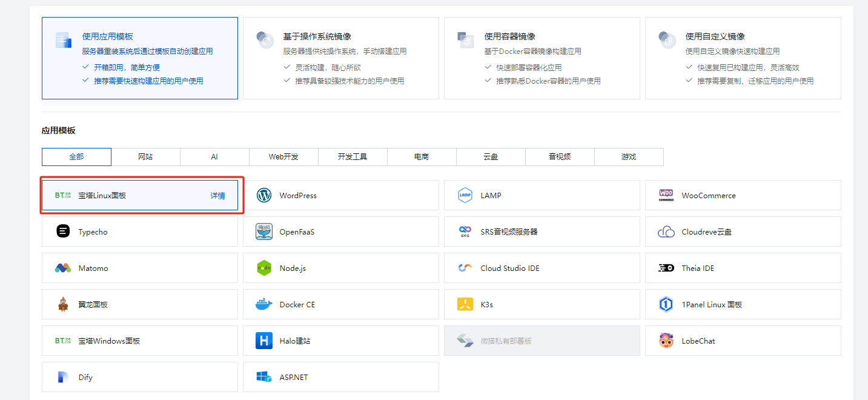The image size is (868, 400).
Task: Pick the Typecho template name
Action: [x=93, y=232]
